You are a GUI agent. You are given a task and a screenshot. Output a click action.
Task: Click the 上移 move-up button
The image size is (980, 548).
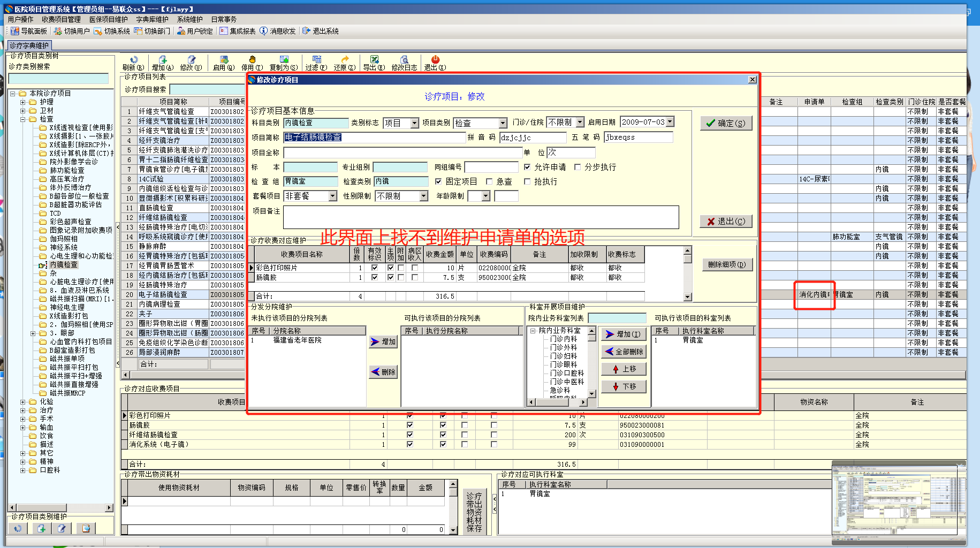point(624,369)
